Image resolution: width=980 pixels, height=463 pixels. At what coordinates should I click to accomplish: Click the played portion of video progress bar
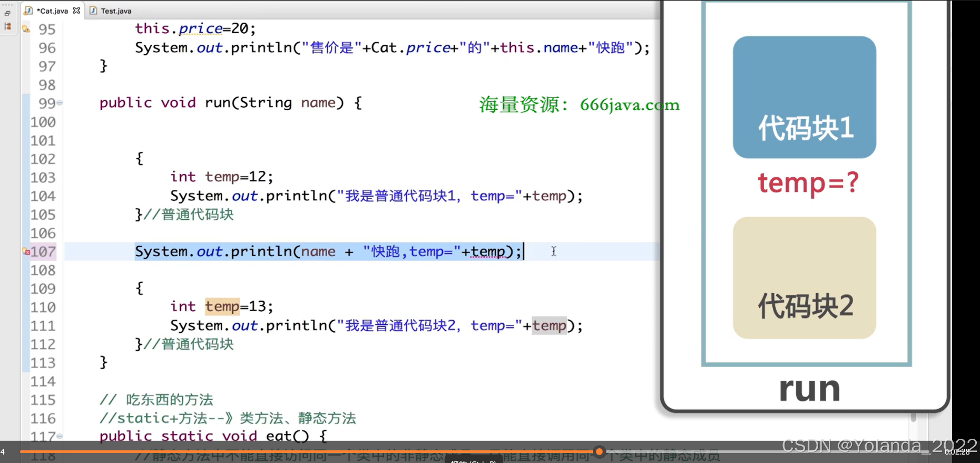(307, 451)
